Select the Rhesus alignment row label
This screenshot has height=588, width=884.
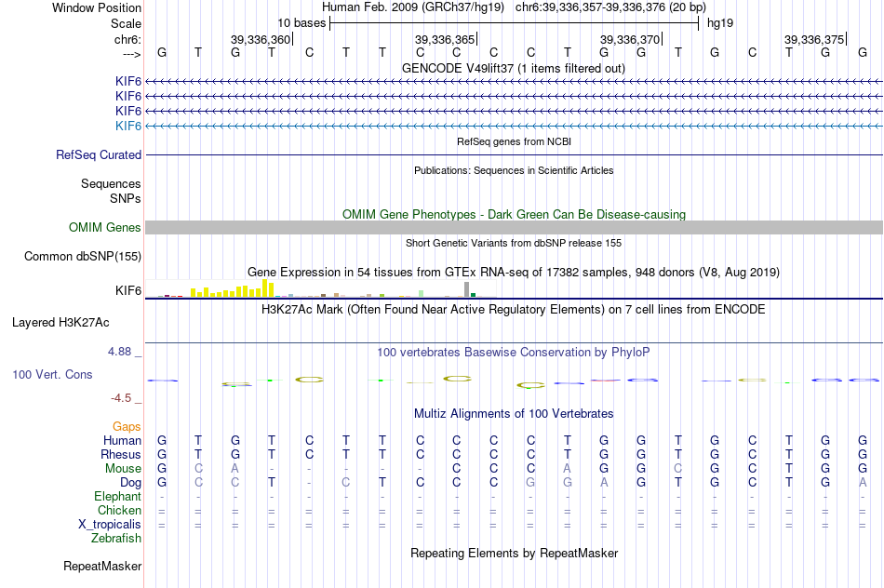(121, 454)
